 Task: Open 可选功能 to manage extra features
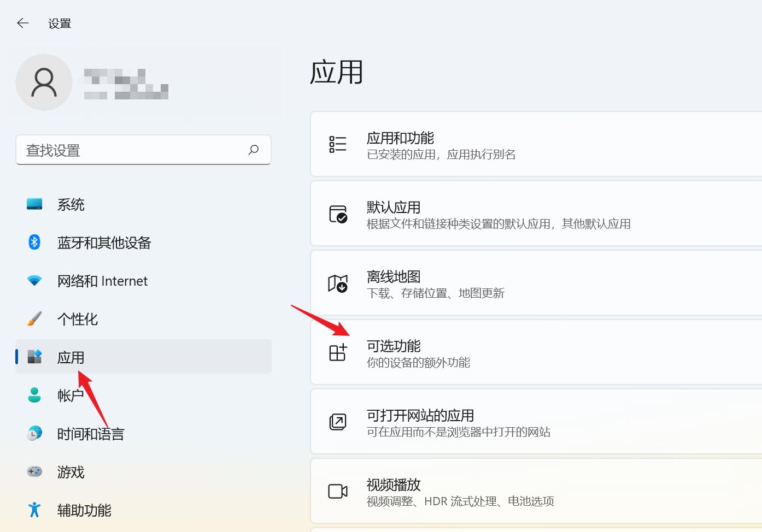[x=492, y=353]
